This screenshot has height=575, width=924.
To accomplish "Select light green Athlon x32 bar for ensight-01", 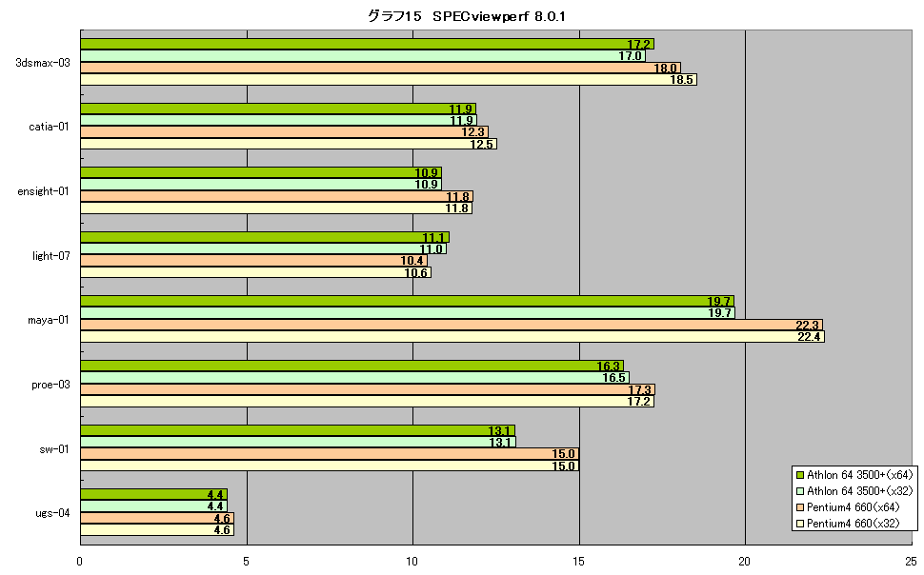I will tap(260, 185).
